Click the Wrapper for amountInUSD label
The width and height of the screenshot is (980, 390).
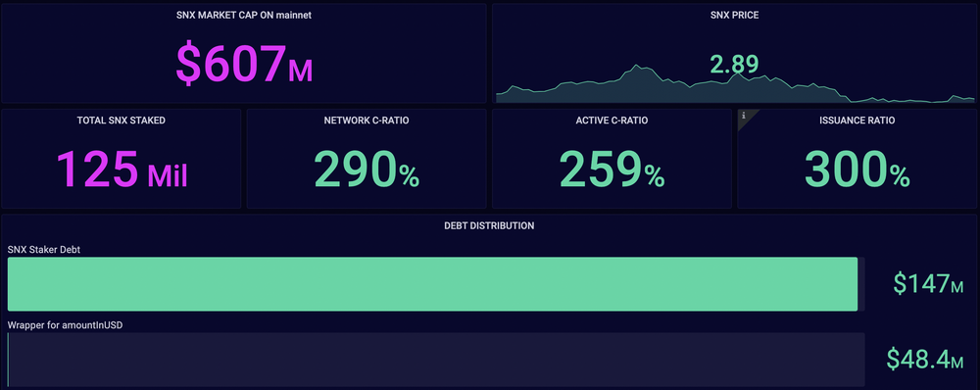click(61, 325)
